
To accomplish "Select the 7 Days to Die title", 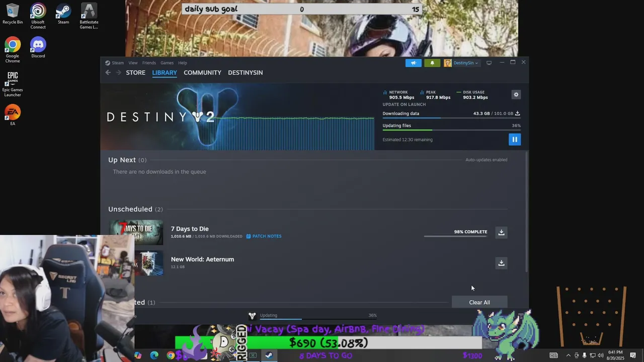I will (x=190, y=229).
